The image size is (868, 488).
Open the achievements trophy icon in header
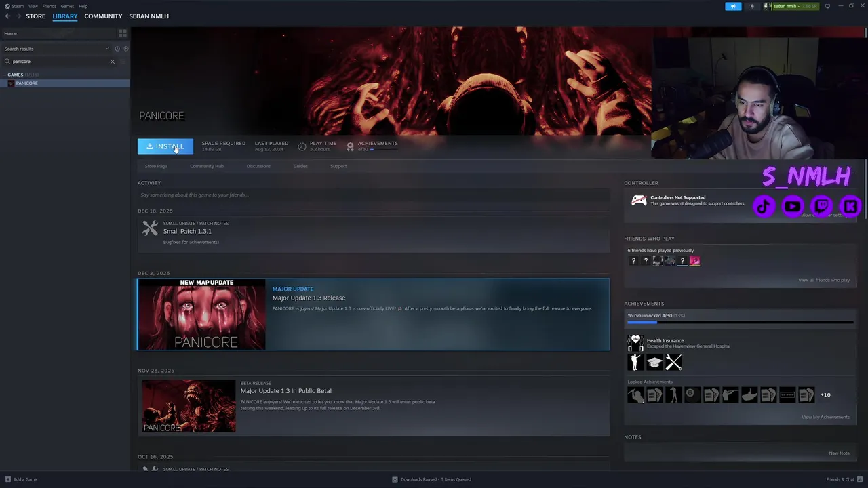click(350, 146)
